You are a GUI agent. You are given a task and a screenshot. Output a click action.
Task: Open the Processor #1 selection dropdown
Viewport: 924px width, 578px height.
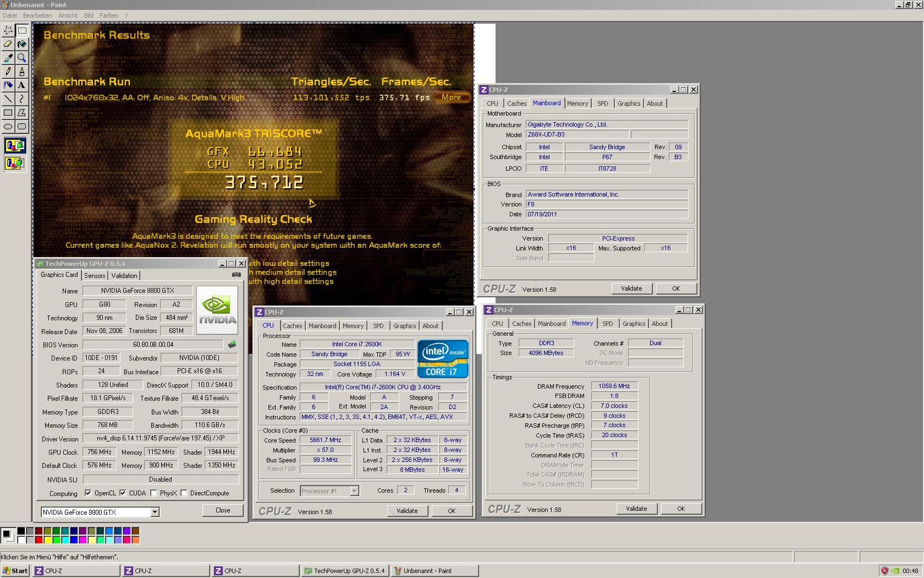tap(354, 491)
